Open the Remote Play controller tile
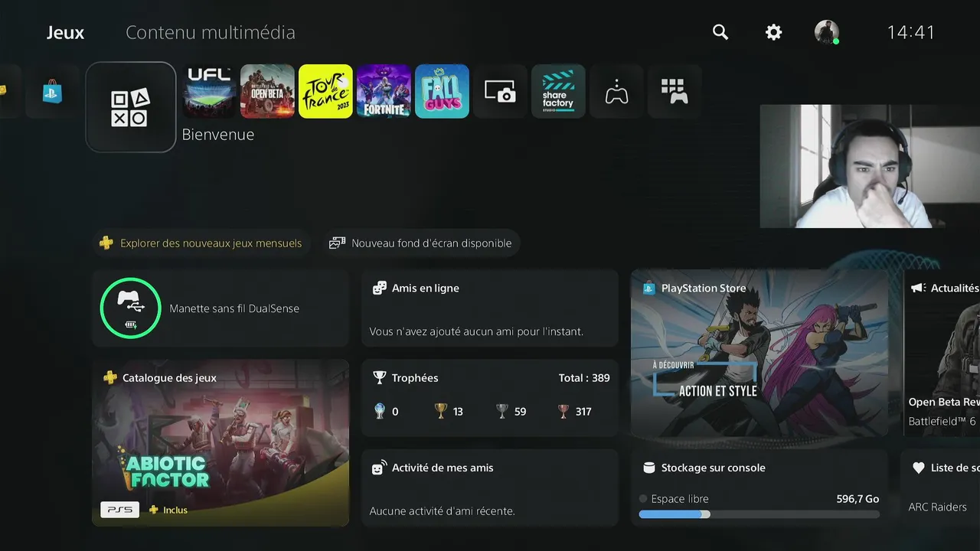 coord(616,91)
